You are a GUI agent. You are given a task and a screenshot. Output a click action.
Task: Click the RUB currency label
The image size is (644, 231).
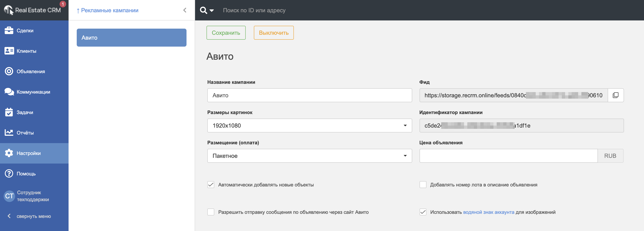tap(610, 156)
